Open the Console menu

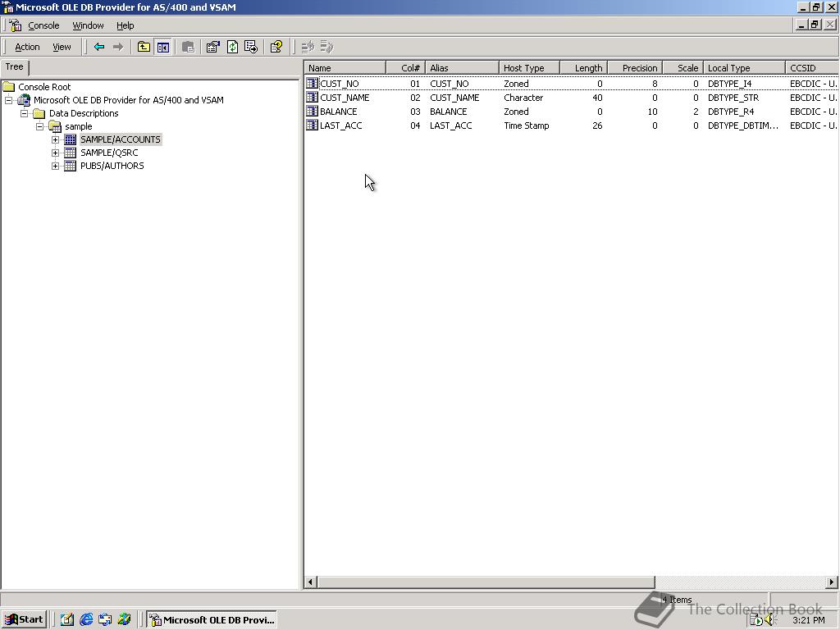(43, 25)
